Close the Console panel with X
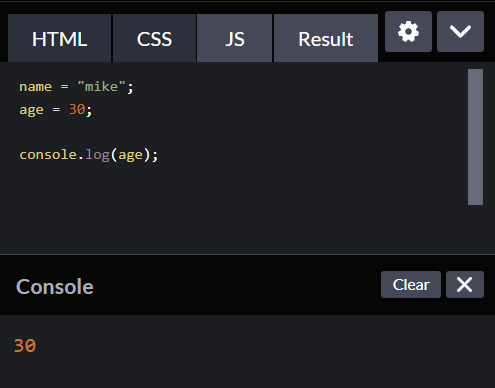 [465, 285]
